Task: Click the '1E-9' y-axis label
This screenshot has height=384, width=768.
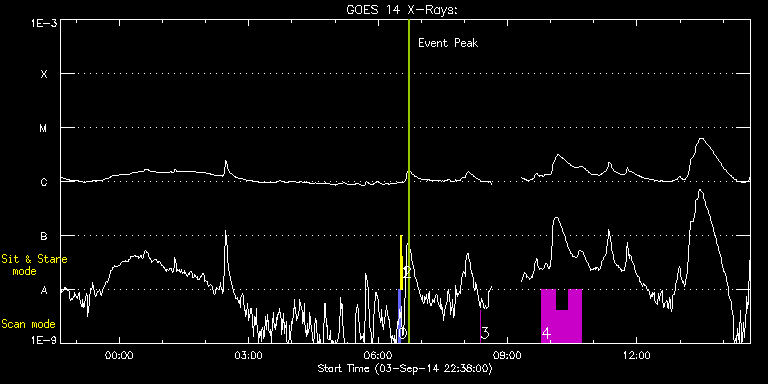Action: pos(44,340)
